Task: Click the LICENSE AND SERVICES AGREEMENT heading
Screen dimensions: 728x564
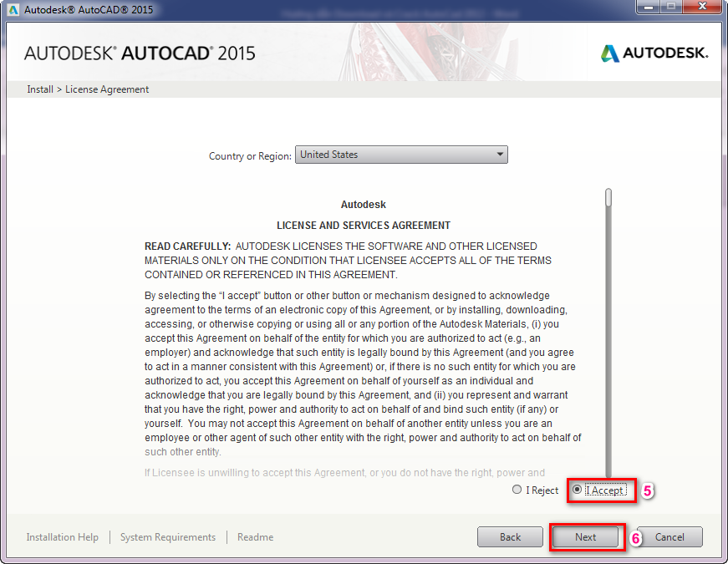Action: pyautogui.click(x=364, y=226)
